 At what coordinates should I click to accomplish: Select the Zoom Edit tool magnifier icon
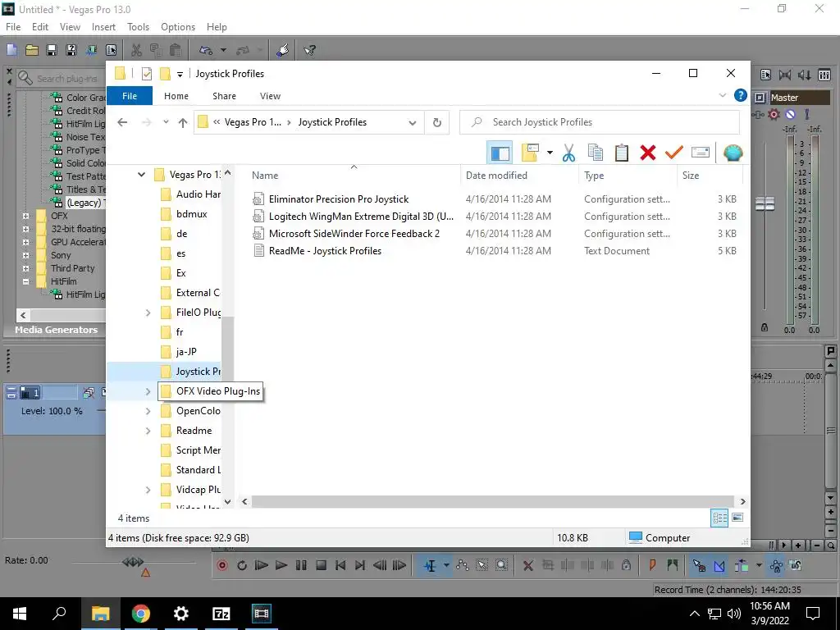point(501,565)
